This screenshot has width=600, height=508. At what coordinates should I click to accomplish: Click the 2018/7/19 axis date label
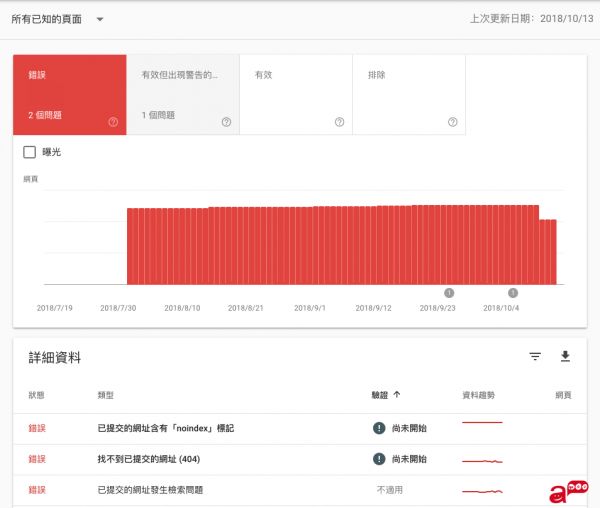[54, 308]
